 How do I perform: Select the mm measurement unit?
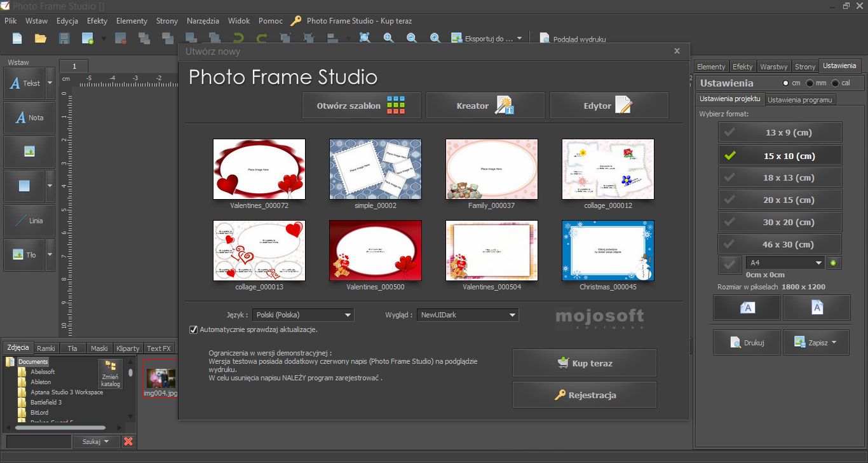tap(811, 83)
